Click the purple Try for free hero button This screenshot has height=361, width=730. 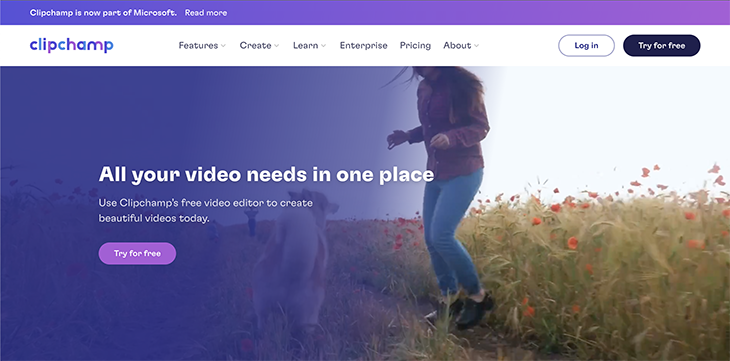[137, 253]
